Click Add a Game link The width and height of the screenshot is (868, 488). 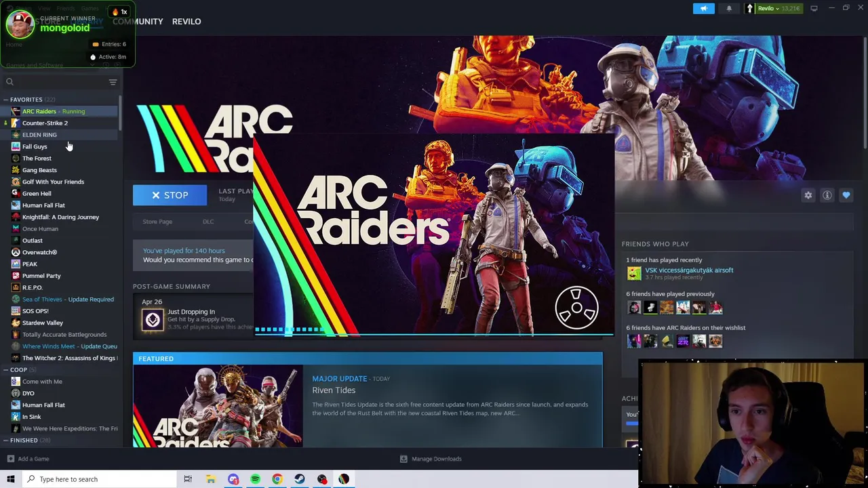[x=33, y=459]
